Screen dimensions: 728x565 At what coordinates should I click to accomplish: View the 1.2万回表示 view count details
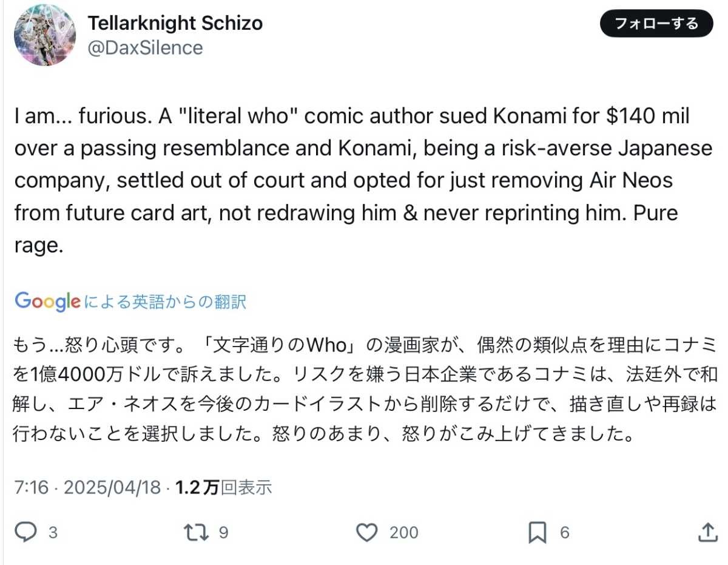(223, 487)
